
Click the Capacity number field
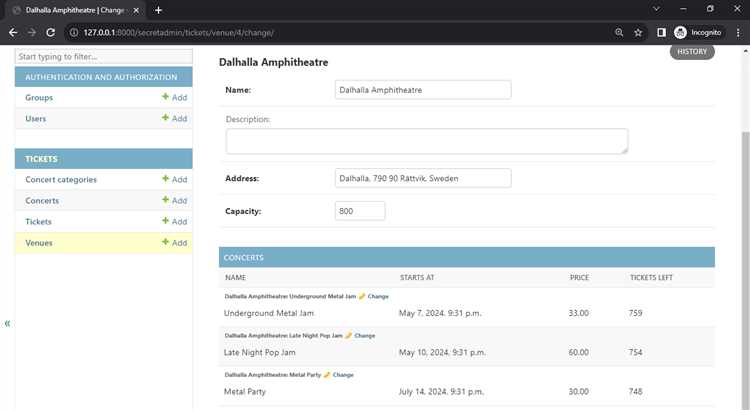click(x=360, y=211)
